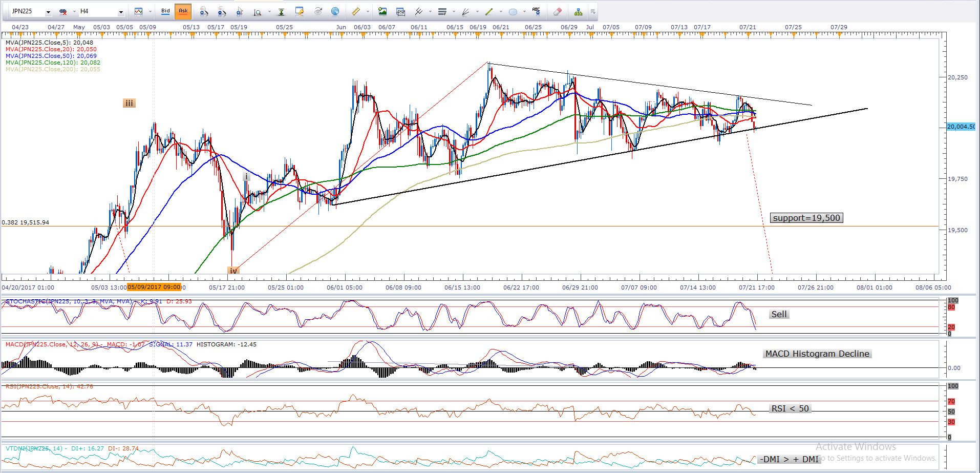Click the support=19,500 annotation label
Image resolution: width=980 pixels, height=473 pixels.
[x=806, y=218]
